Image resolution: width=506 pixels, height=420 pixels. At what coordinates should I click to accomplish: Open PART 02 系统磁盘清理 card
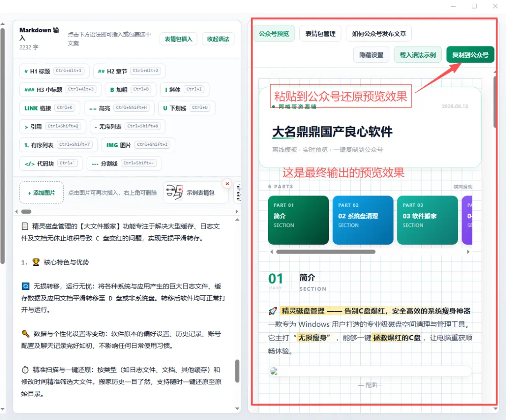tap(363, 220)
